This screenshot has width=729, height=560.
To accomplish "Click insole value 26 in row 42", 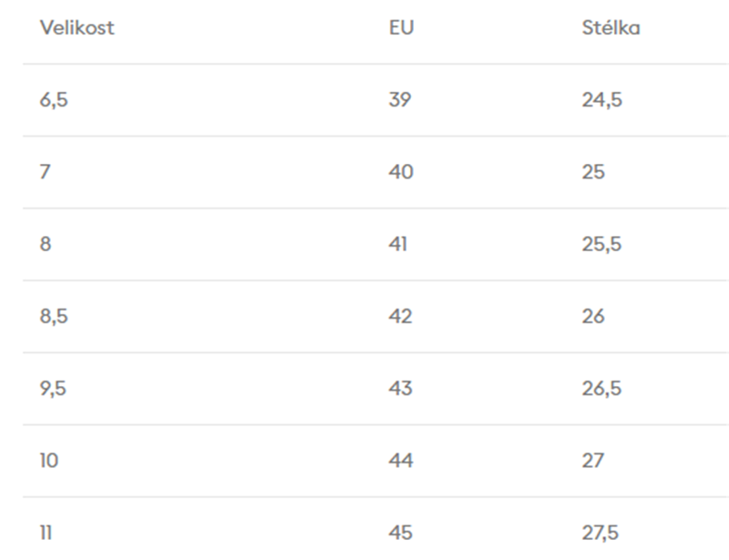I will coord(593,316).
